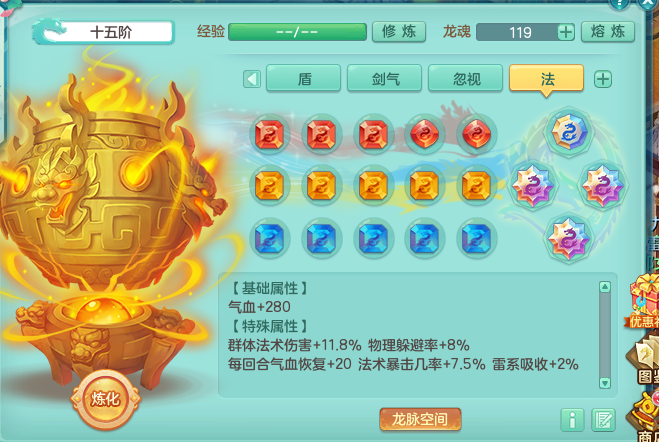Switch to the 盾 tab
Screen dimensions: 659x442
click(303, 78)
